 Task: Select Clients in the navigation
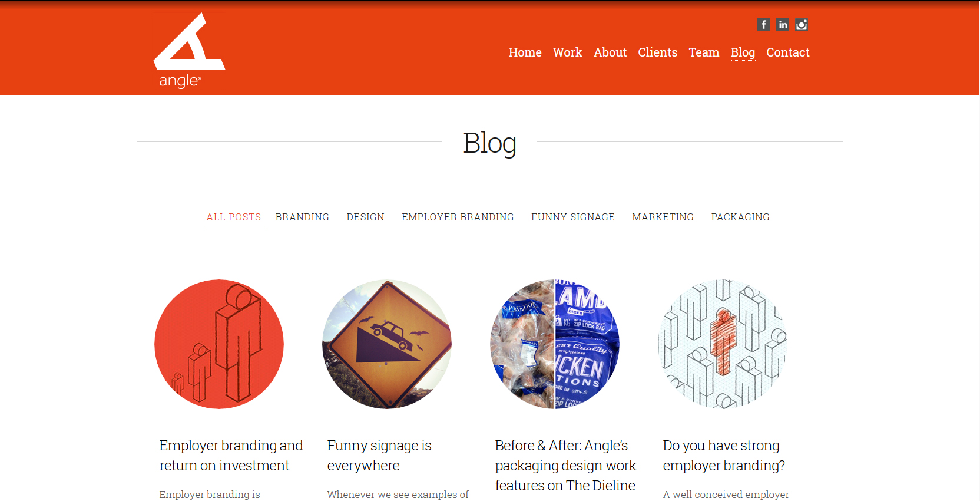pyautogui.click(x=658, y=52)
